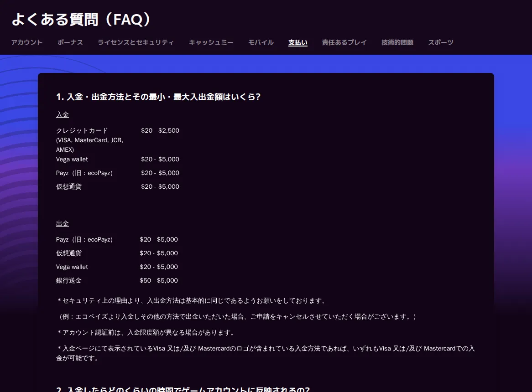Screen dimensions: 532x392
Task: Click 仮想通貨 under the 出金 section
Action: pyautogui.click(x=69, y=253)
